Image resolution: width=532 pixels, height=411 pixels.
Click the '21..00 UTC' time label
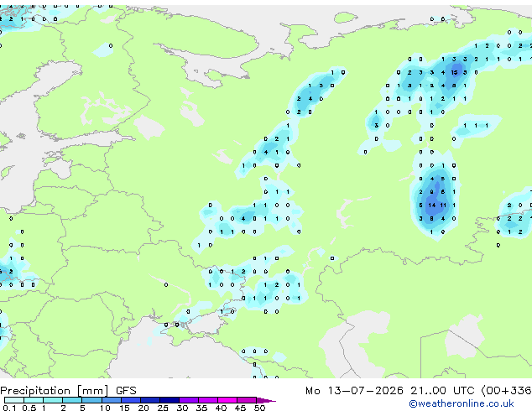pos(442,391)
